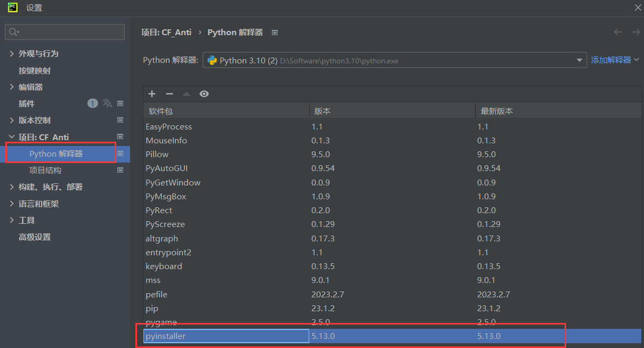Image resolution: width=644 pixels, height=348 pixels.
Task: Click the add package plus icon
Action: 152,94
